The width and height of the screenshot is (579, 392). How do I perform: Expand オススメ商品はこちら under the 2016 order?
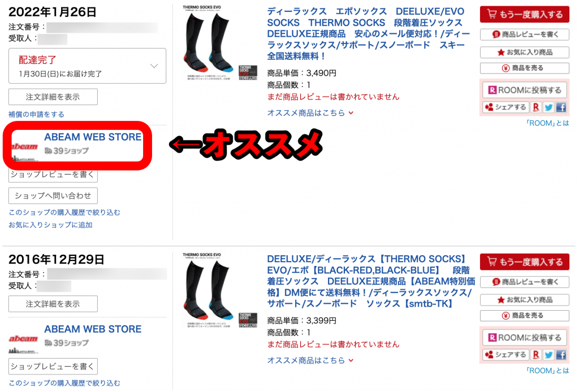point(310,360)
